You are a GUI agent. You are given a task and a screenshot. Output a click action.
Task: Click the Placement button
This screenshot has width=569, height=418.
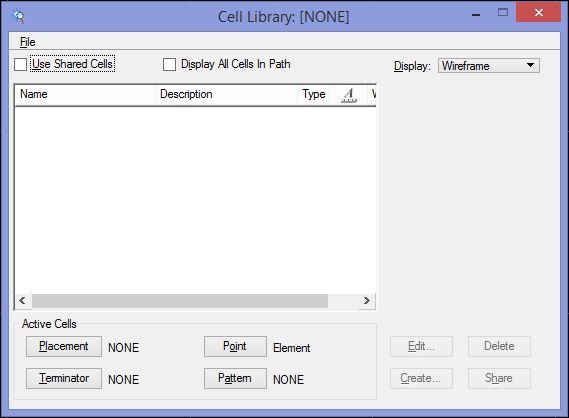[x=64, y=347]
